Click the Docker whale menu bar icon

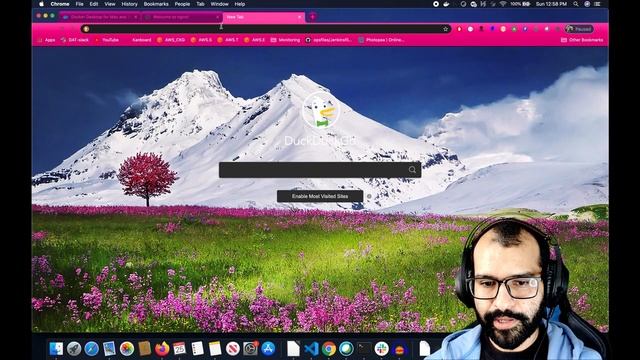tap(447, 4)
